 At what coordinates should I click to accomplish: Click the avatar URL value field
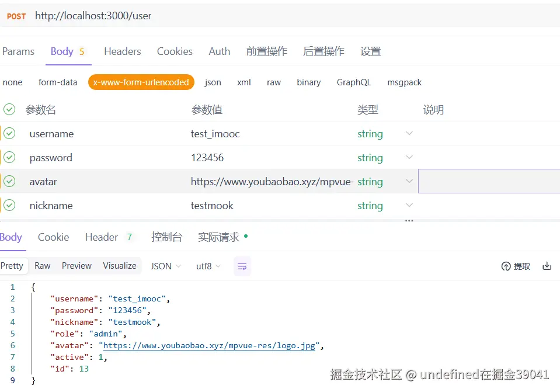pos(272,182)
